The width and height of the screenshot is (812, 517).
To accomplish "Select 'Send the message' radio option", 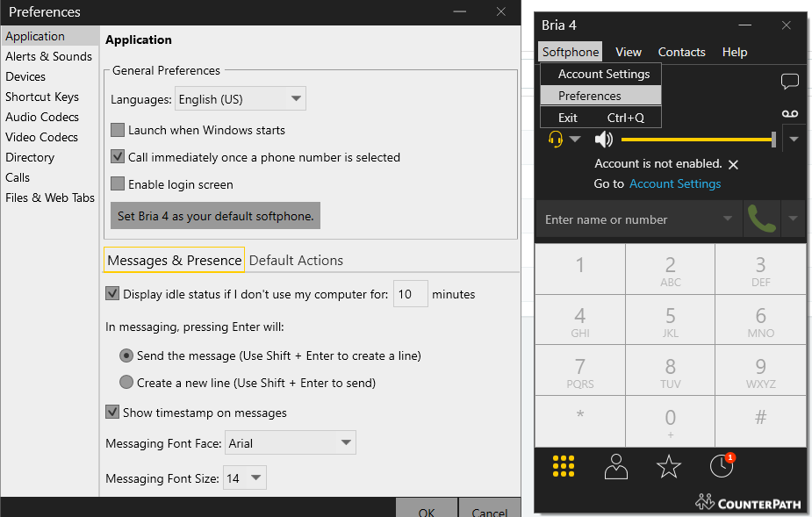I will 126,355.
